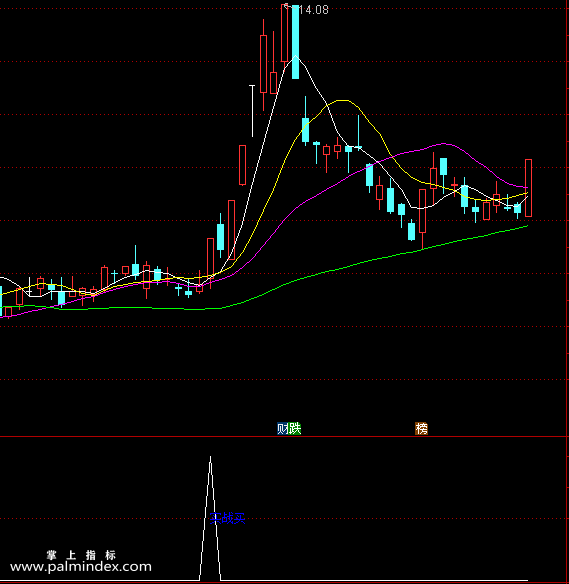
Task: Click the white-outlined candle before the peak
Action: [x=252, y=111]
